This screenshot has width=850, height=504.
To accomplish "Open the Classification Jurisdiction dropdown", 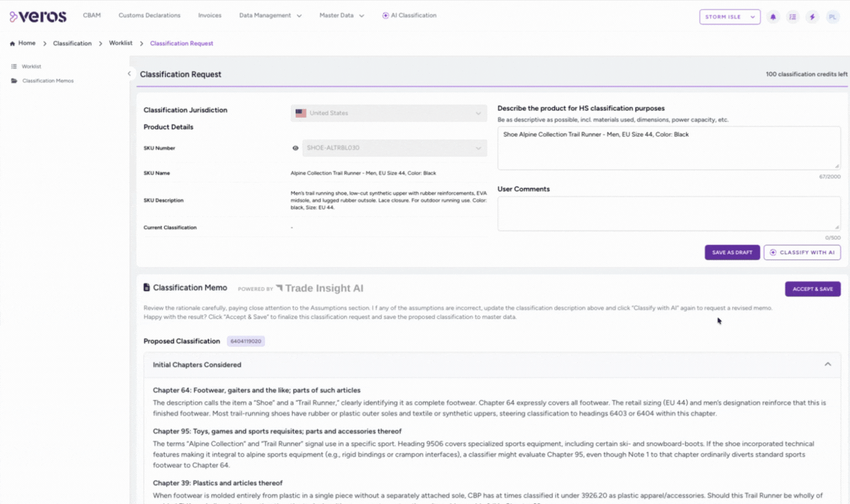I will [388, 113].
